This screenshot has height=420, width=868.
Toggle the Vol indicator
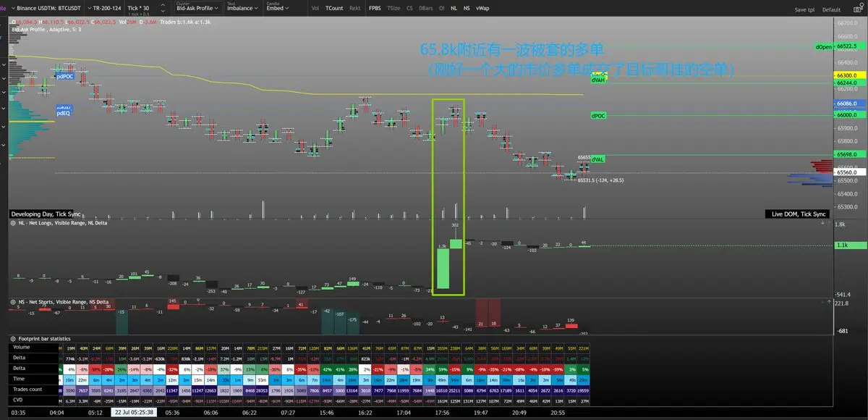pyautogui.click(x=315, y=9)
